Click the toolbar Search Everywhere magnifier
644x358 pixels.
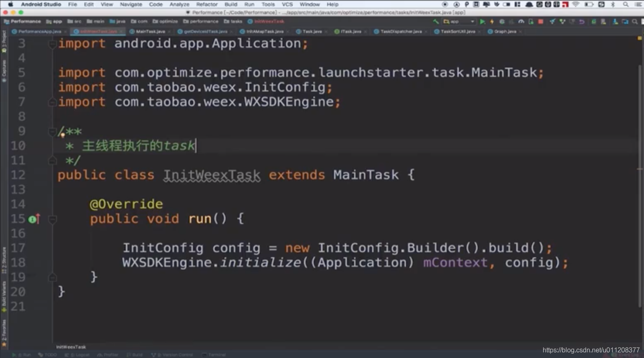coord(635,21)
